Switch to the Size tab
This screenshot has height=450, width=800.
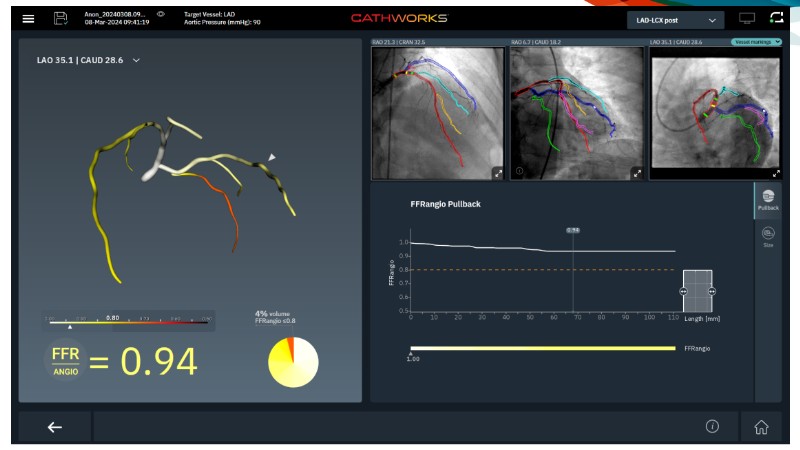pyautogui.click(x=768, y=236)
